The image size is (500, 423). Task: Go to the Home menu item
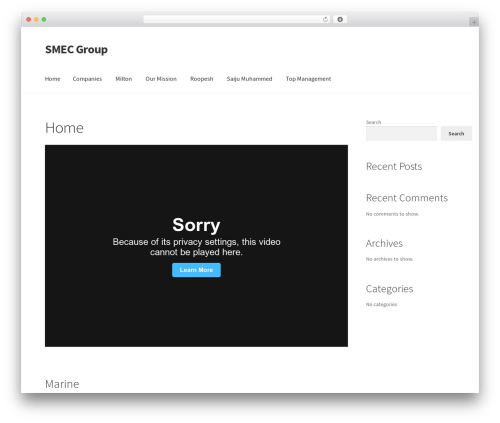(x=52, y=79)
